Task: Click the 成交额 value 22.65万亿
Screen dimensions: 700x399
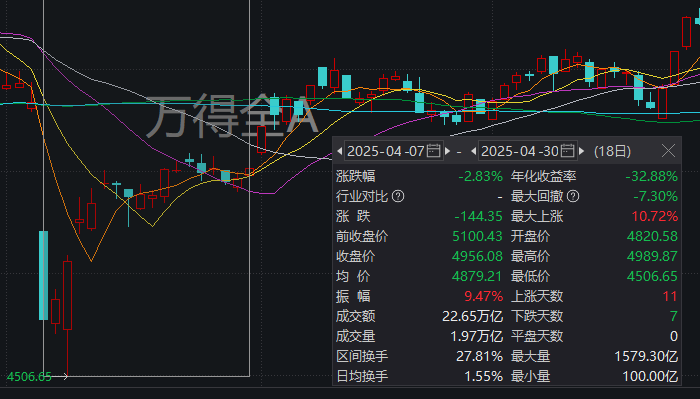Action: [472, 316]
